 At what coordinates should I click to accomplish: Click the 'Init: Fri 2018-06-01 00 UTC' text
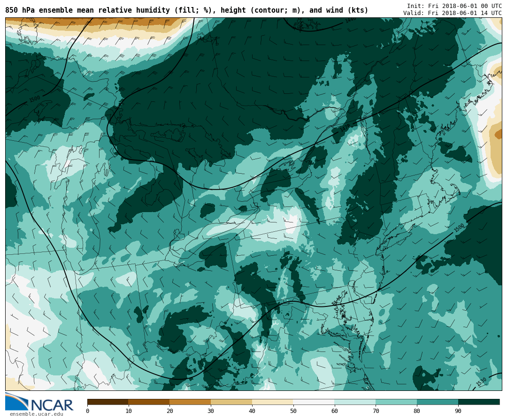tap(454, 6)
